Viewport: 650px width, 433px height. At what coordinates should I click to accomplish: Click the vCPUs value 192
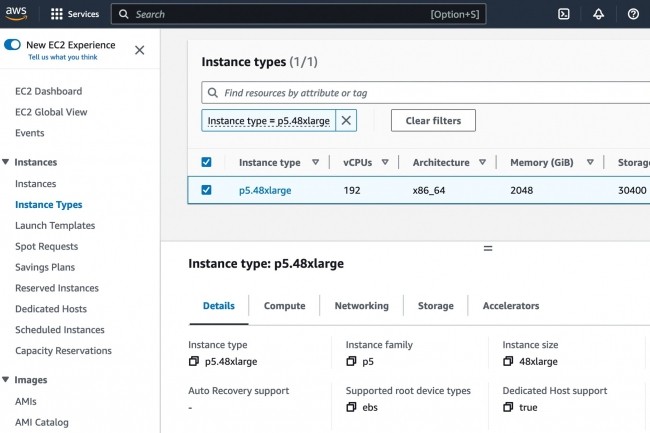click(x=352, y=190)
